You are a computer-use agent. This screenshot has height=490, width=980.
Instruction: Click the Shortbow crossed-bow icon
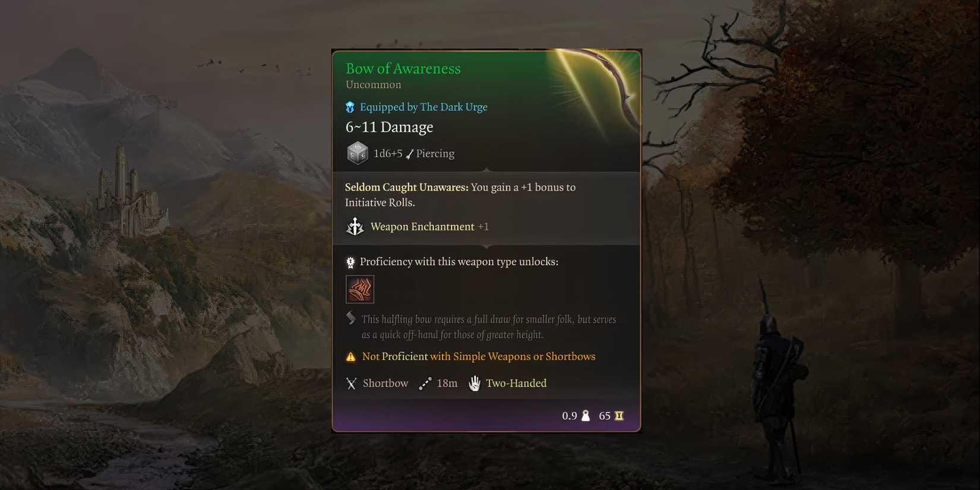[352, 384]
